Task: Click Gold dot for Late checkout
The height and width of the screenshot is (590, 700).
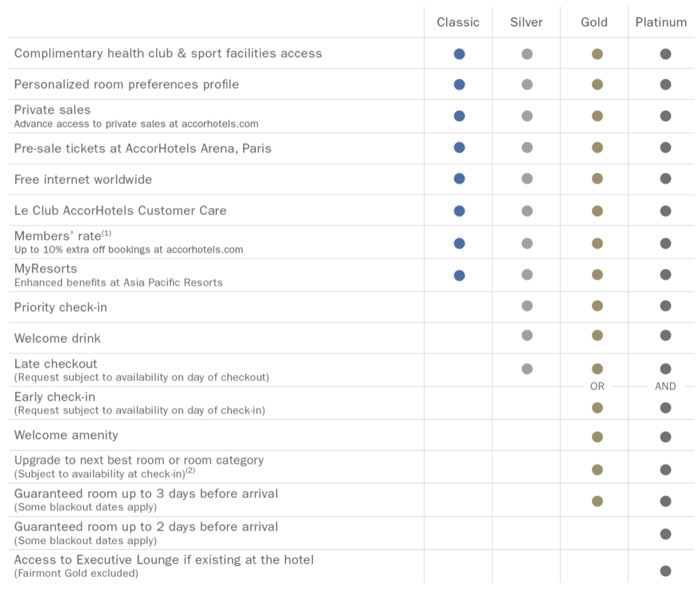Action: click(x=597, y=369)
